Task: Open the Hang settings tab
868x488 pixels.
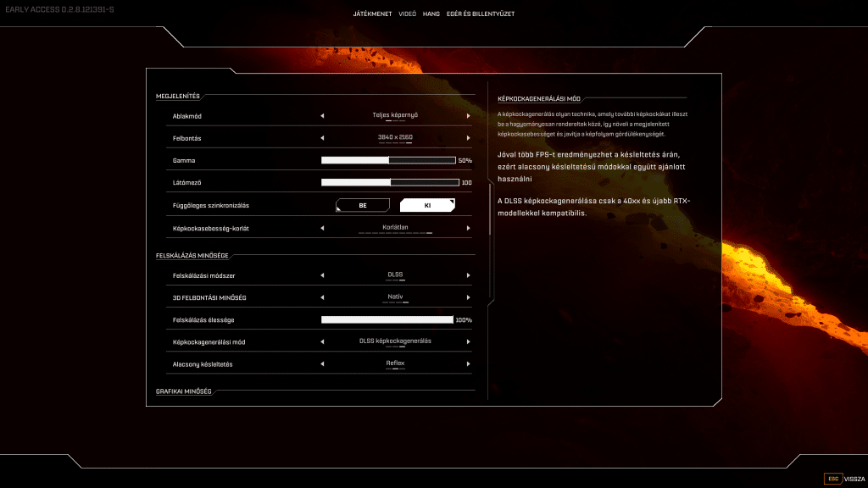Action: pos(431,14)
